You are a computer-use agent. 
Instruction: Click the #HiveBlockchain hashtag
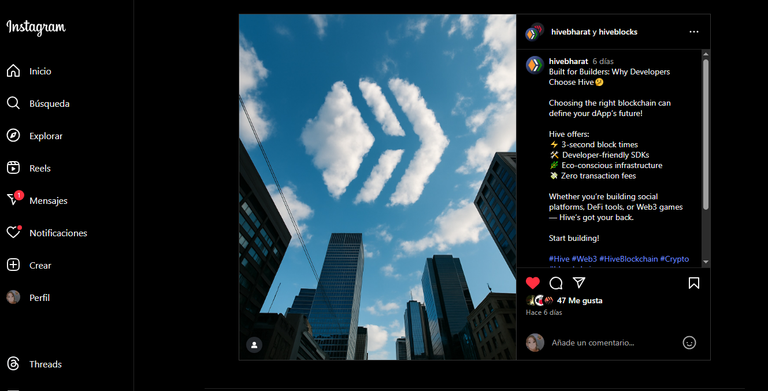(x=628, y=259)
